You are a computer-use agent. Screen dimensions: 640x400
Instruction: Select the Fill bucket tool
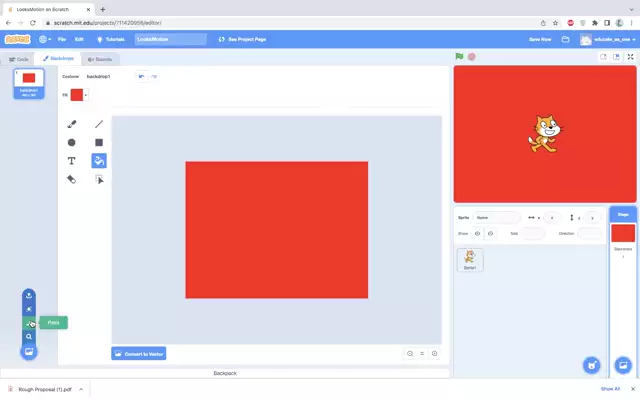99,161
